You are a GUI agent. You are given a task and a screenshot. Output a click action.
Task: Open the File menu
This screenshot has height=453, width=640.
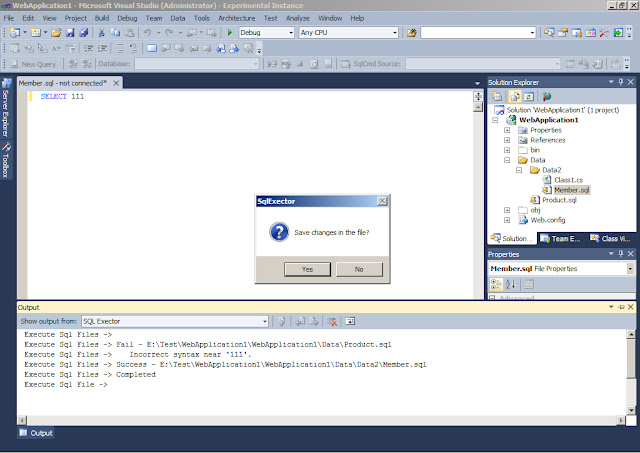pyautogui.click(x=9, y=18)
